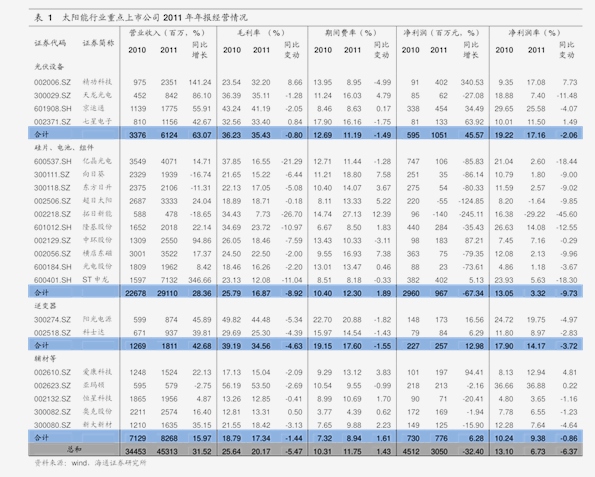Screen dimensions: 595x477
Task: Click the 辅材等 section label
Action: (45, 359)
